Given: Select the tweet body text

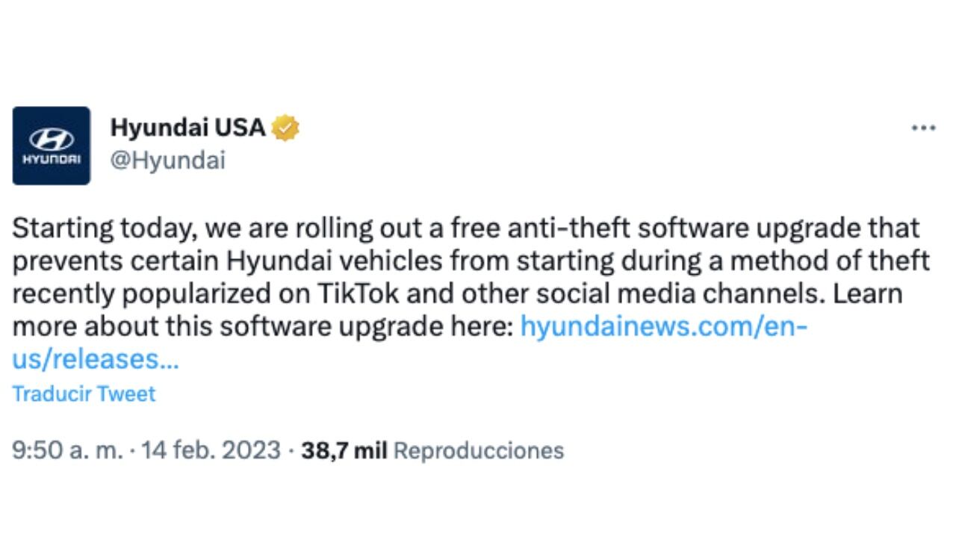Looking at the screenshot, I should pyautogui.click(x=448, y=276).
